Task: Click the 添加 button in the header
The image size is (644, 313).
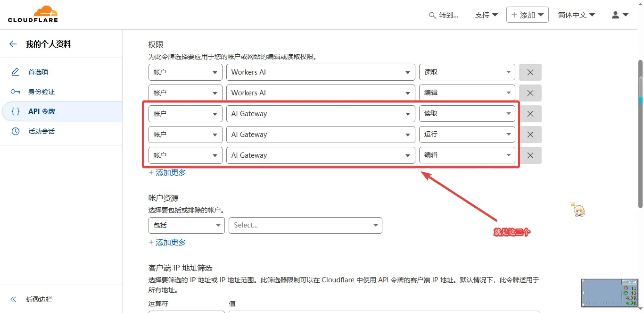Action: pyautogui.click(x=528, y=15)
